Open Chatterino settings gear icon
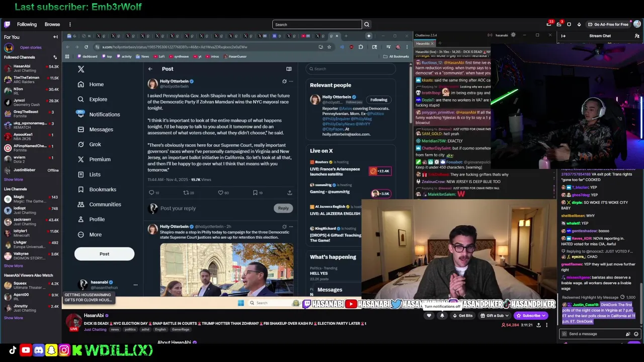The width and height of the screenshot is (644, 362). coord(513,35)
